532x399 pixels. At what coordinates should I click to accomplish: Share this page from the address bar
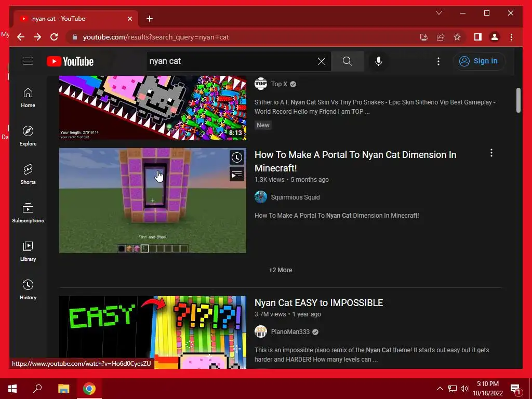click(x=441, y=37)
